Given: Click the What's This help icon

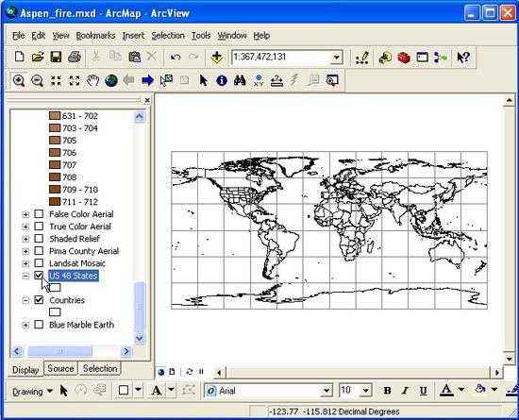Looking at the screenshot, I should tap(463, 58).
